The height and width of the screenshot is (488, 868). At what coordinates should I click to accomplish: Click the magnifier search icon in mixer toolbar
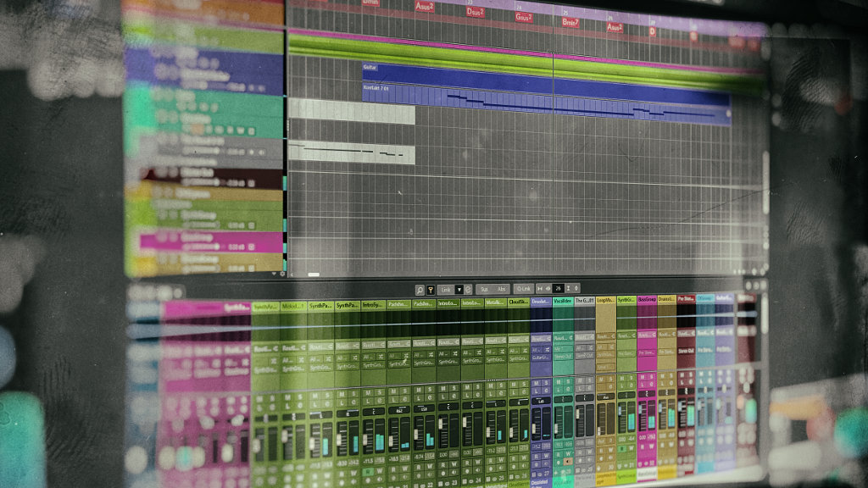click(x=420, y=290)
